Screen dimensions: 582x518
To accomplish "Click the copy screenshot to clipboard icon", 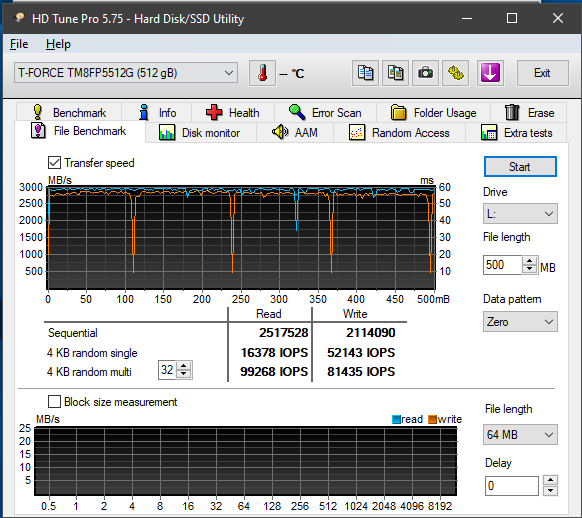I will (395, 73).
